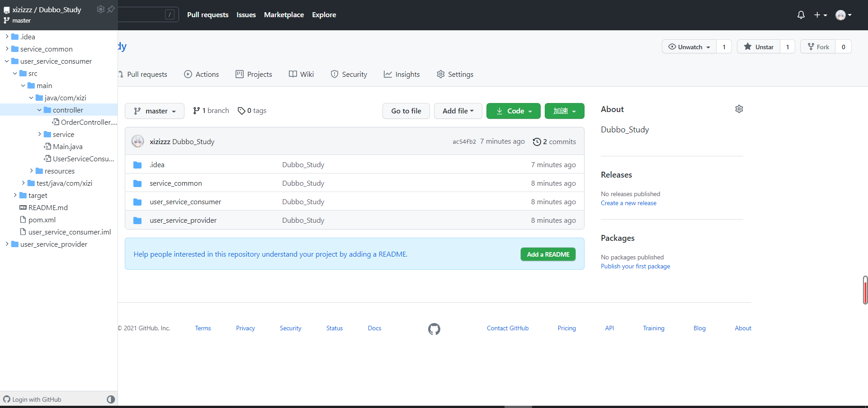This screenshot has width=868, height=408.
Task: Expand service_common folder in tree
Action: (x=7, y=49)
